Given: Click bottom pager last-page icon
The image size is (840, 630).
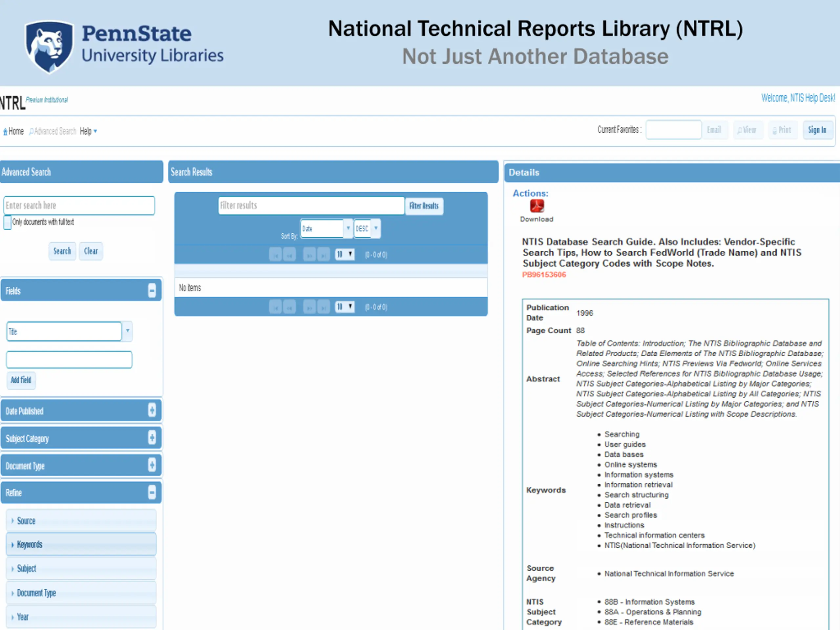Looking at the screenshot, I should pyautogui.click(x=324, y=307).
